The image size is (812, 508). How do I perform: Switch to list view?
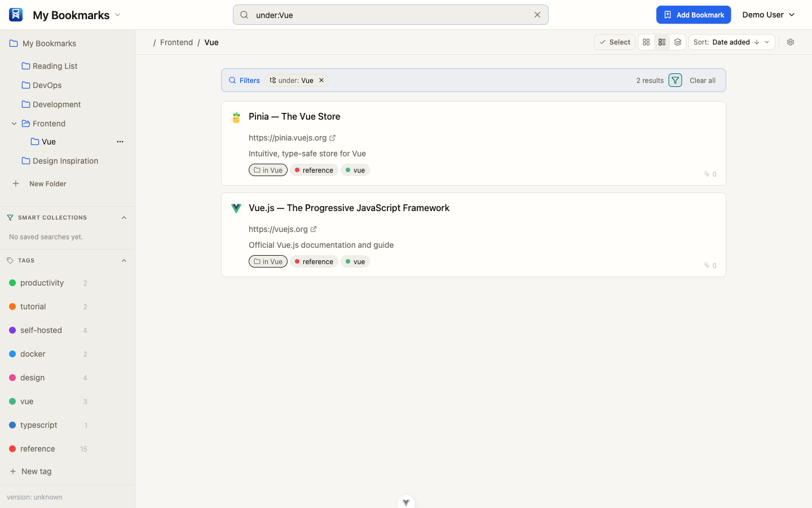(x=662, y=42)
